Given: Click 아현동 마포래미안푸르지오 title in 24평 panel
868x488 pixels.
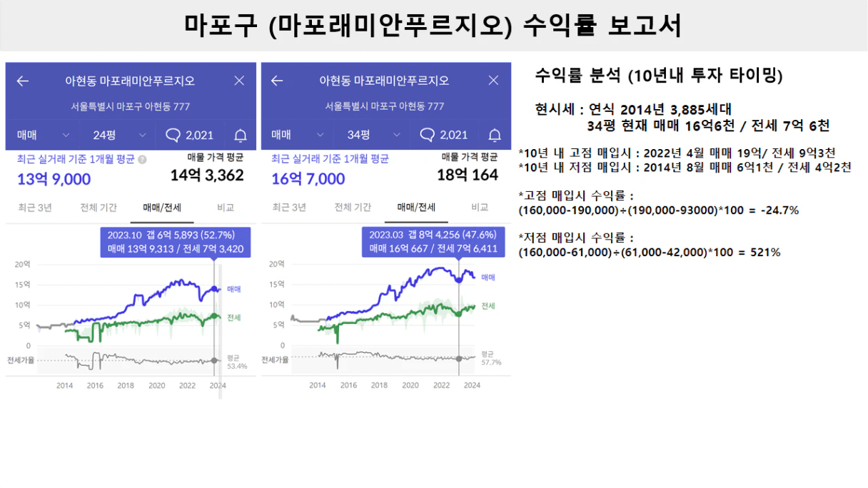Looking at the screenshot, I should 130,81.
